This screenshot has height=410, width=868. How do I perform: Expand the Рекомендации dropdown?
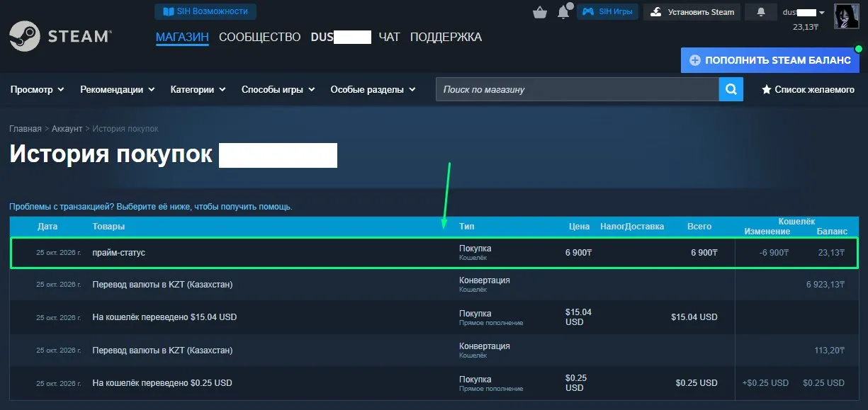pos(117,89)
